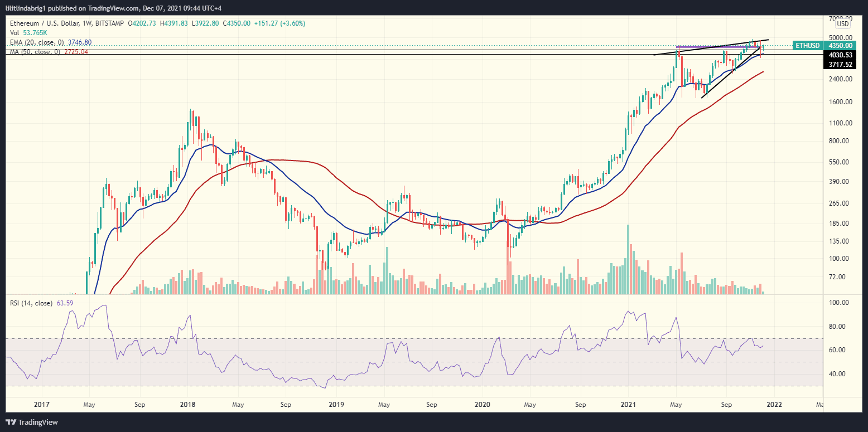This screenshot has width=868, height=432.
Task: Click the ETHUSD teal price label
Action: [807, 46]
